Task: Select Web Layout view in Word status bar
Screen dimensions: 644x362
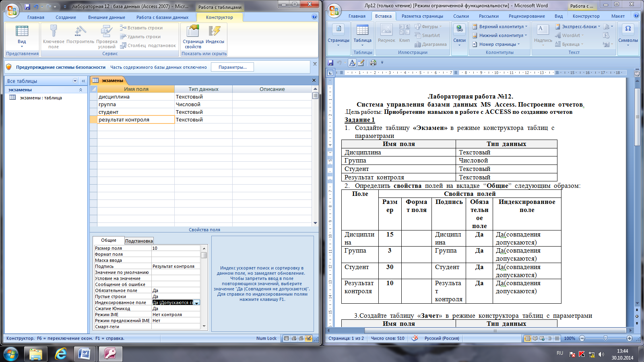Action: click(542, 338)
